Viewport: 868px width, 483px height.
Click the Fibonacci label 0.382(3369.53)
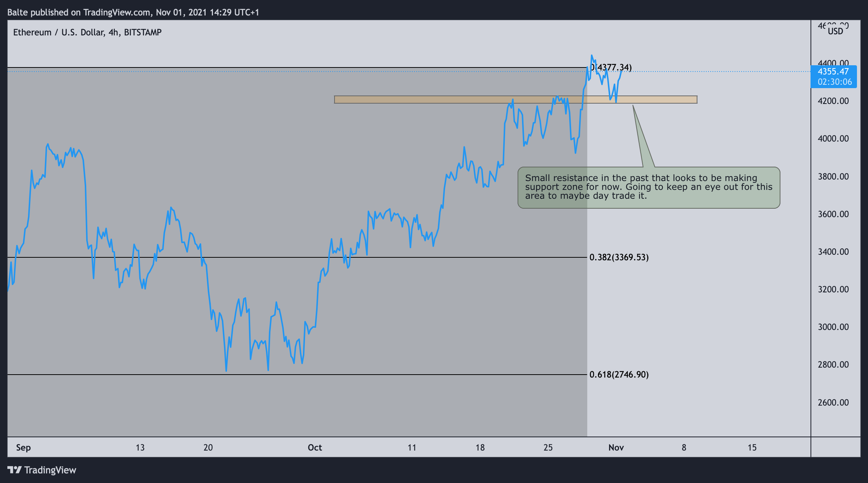619,257
